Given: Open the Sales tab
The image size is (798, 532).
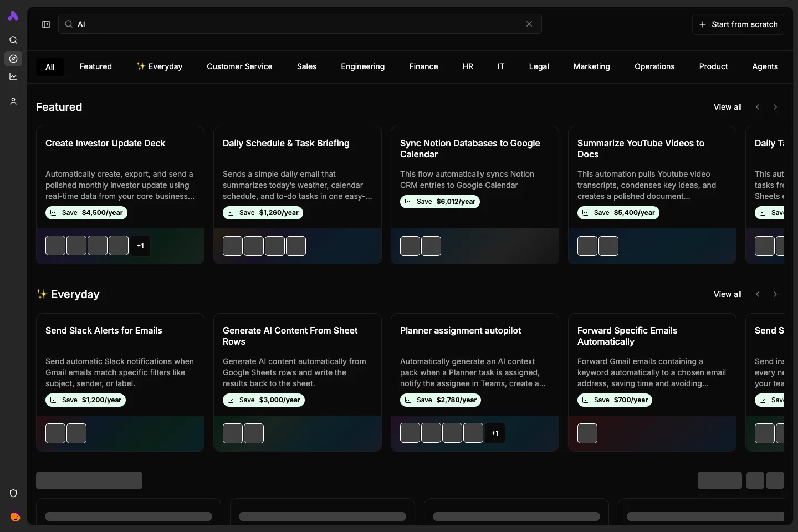Looking at the screenshot, I should pos(306,66).
